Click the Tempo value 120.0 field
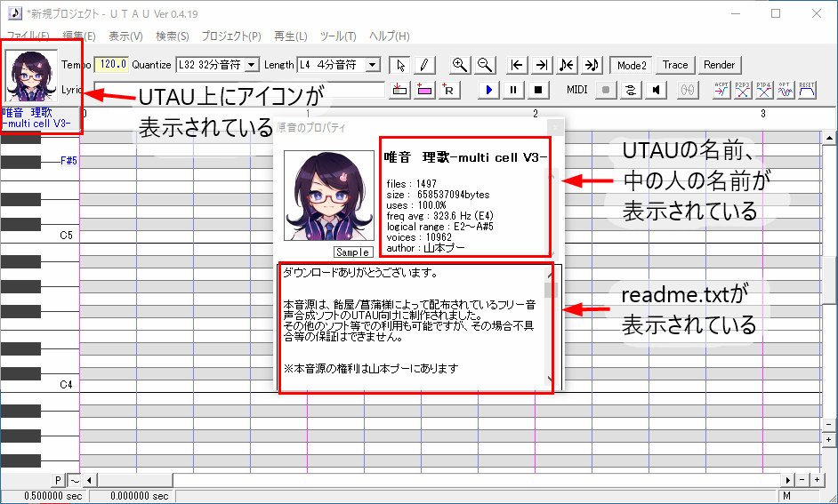The height and width of the screenshot is (504, 838). [x=112, y=65]
